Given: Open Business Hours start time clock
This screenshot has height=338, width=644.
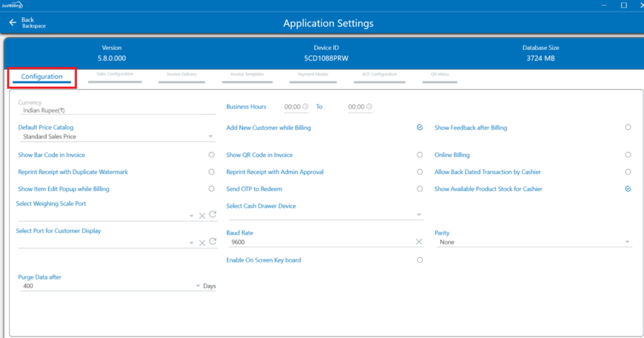Looking at the screenshot, I should point(305,107).
